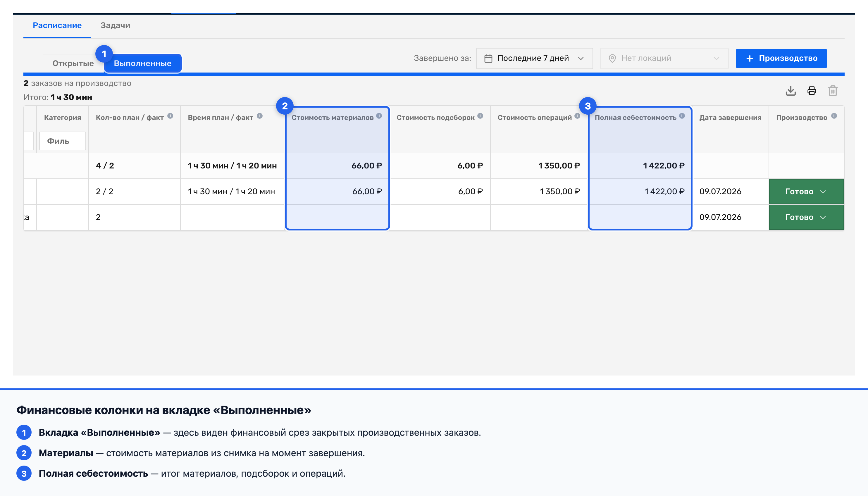This screenshot has height=496, width=868.
Task: Click the printer icon
Action: [812, 91]
